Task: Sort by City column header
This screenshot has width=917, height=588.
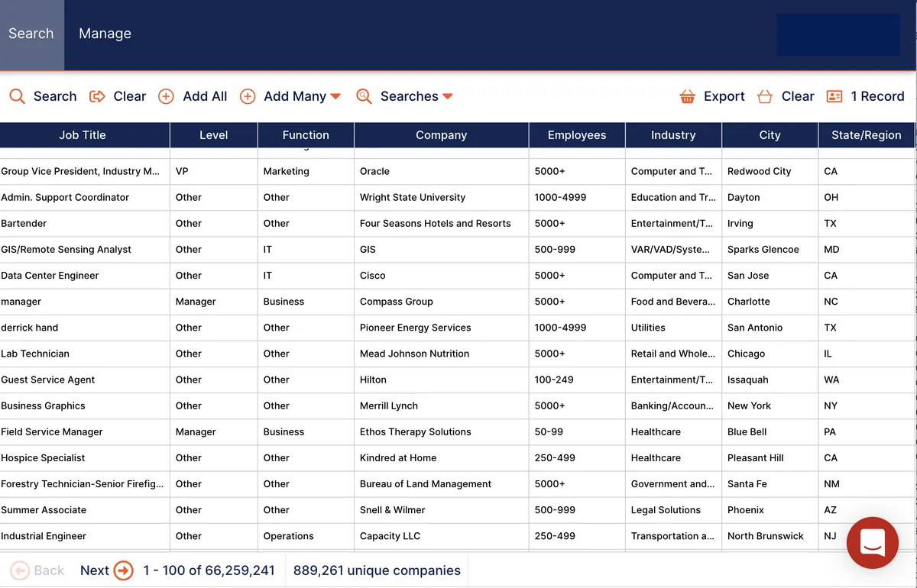Action: [770, 135]
